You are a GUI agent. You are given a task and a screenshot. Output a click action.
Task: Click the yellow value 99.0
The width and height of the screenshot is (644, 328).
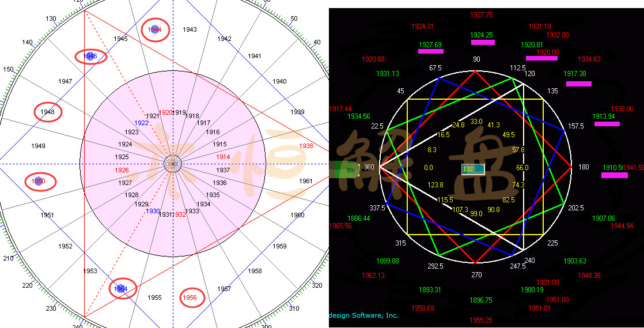pos(476,214)
